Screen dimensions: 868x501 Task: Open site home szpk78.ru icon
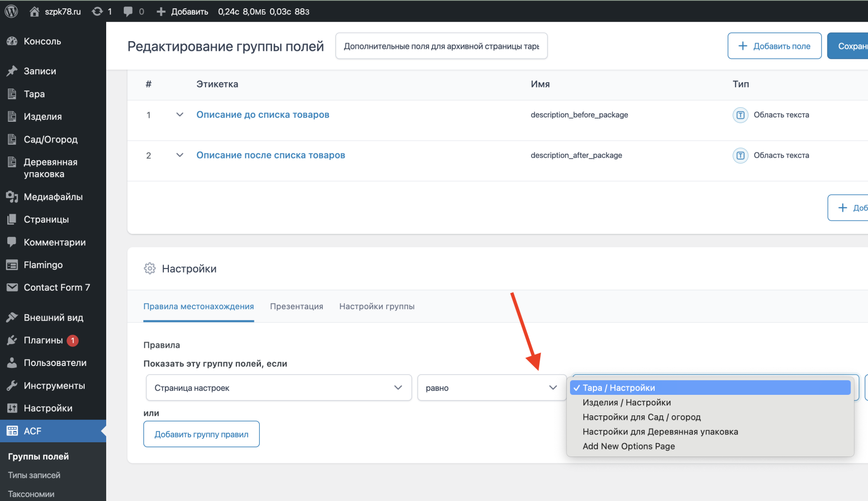[34, 11]
